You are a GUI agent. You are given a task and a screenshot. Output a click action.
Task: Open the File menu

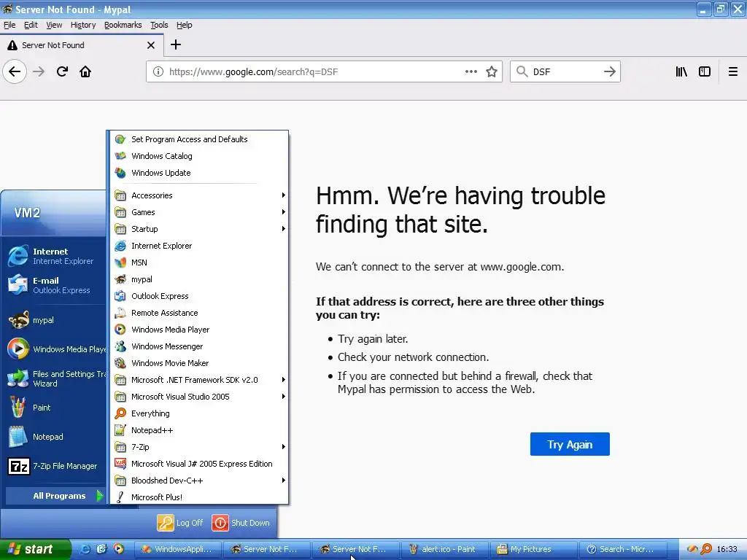pos(9,26)
